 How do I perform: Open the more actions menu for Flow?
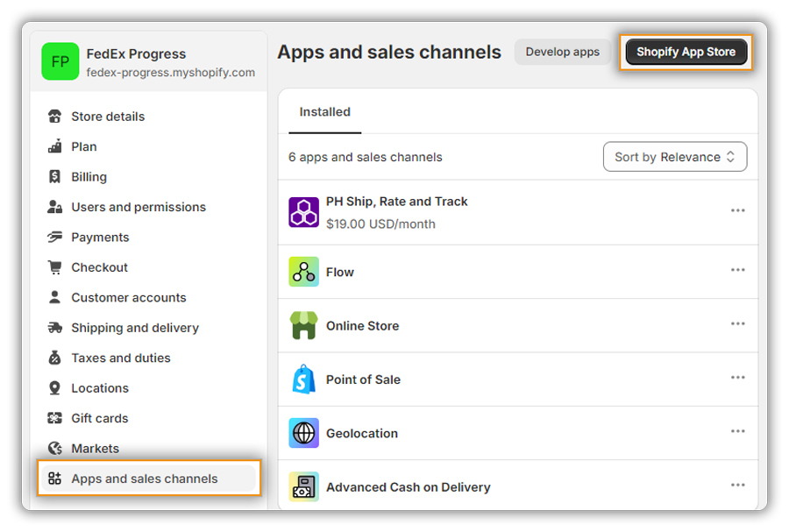[x=737, y=270]
